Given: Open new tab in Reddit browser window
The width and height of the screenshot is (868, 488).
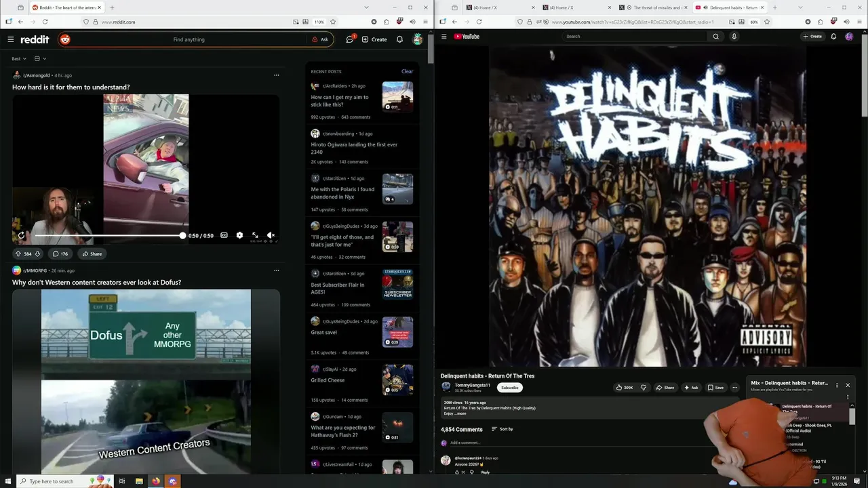Looking at the screenshot, I should point(112,7).
